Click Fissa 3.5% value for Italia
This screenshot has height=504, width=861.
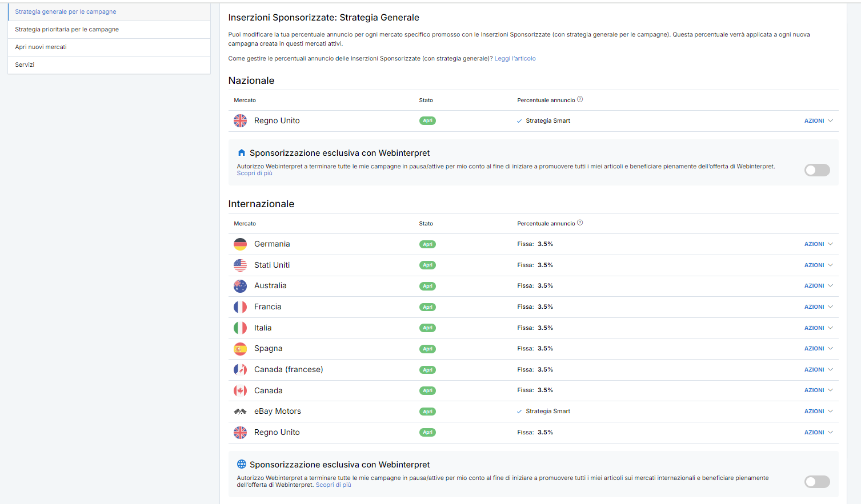point(535,328)
